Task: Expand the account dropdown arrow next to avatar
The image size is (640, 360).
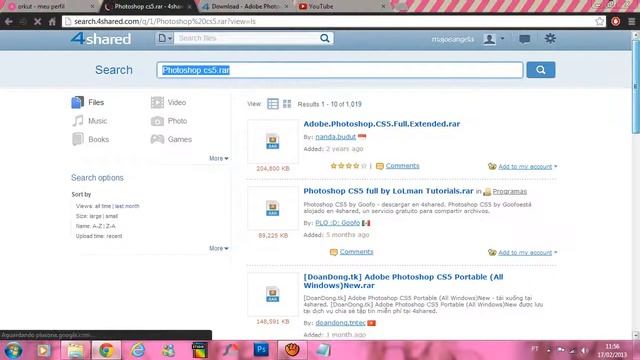Action: (x=502, y=38)
